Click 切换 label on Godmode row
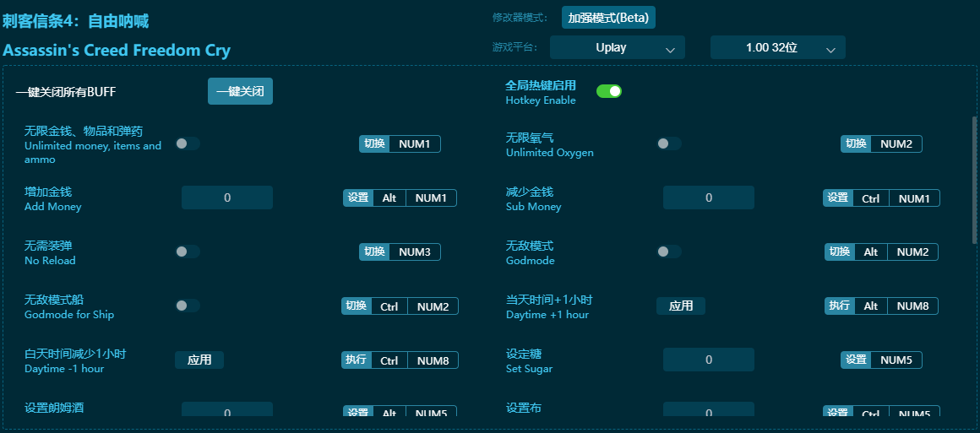The width and height of the screenshot is (980, 433). (x=840, y=252)
